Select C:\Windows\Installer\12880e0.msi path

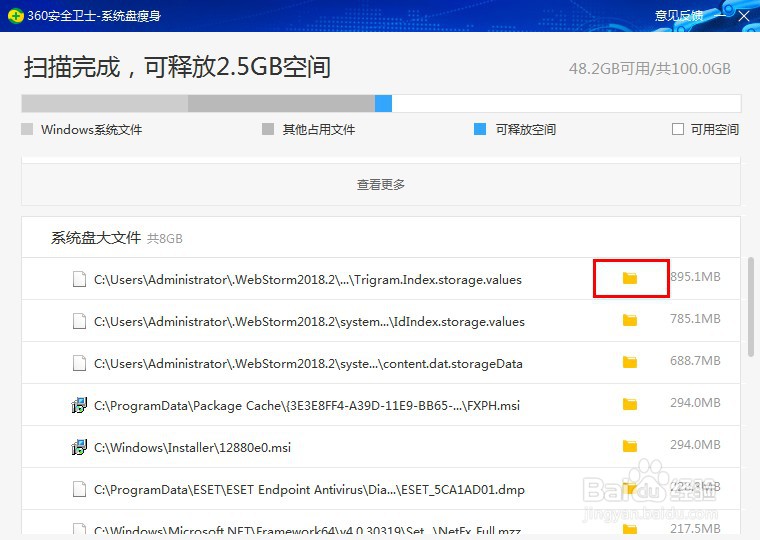click(192, 447)
